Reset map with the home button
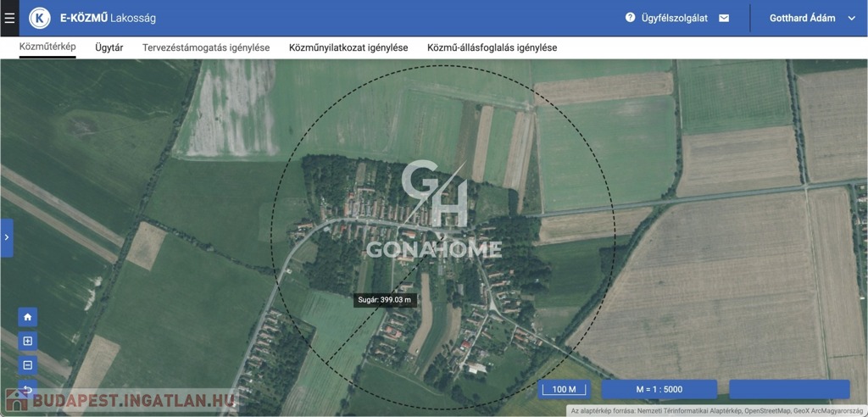This screenshot has width=868, height=417. (28, 317)
